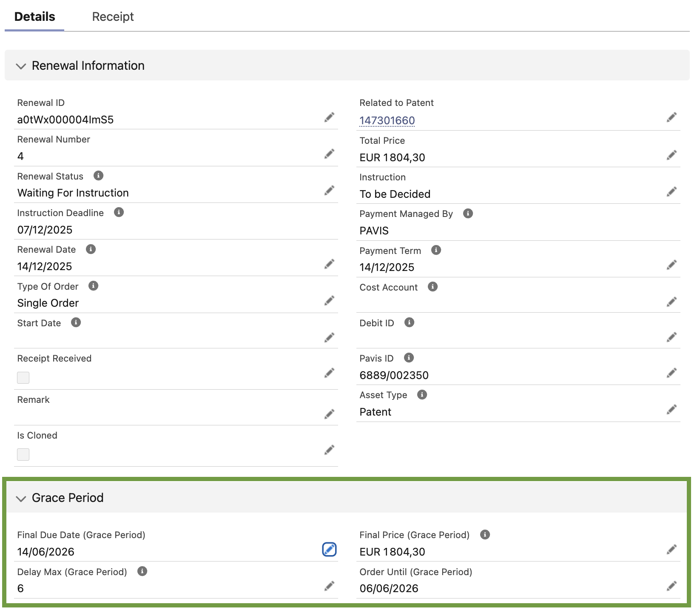The image size is (700, 610).
Task: Toggle the Is Cloned checkbox
Action: [x=23, y=454]
